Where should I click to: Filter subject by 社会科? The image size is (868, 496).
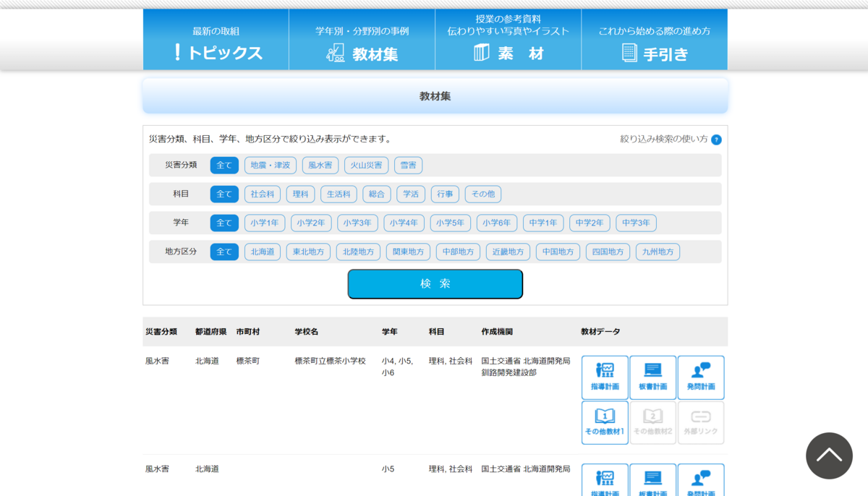tap(263, 194)
